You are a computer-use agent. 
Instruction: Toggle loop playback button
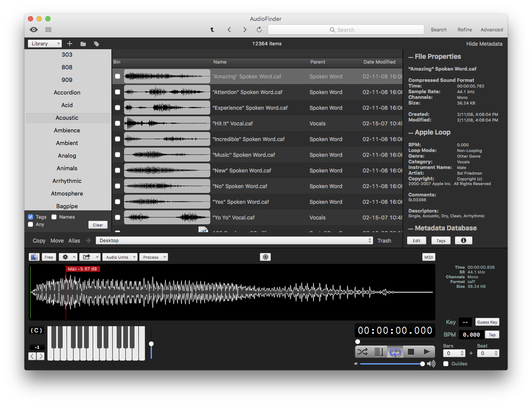tap(395, 352)
